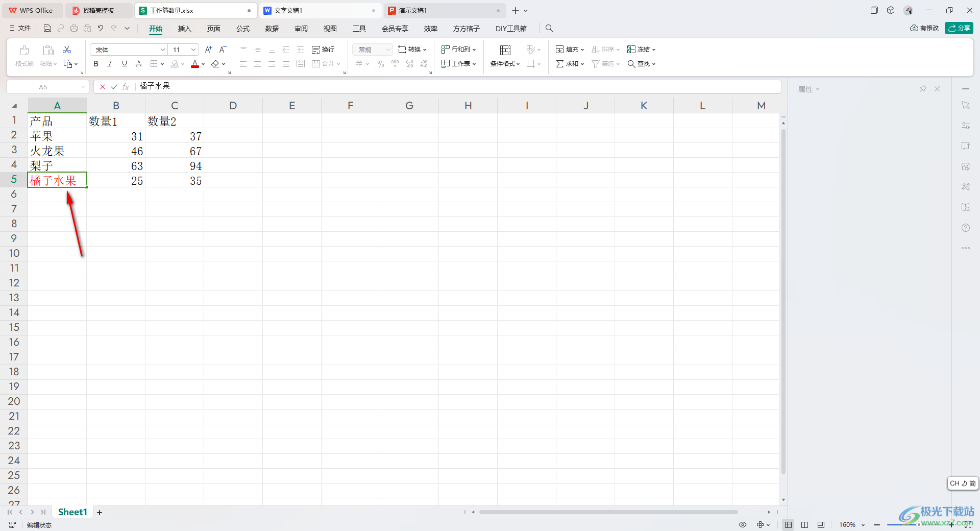The height and width of the screenshot is (531, 980).
Task: Click the zoom out minus button
Action: tap(877, 524)
